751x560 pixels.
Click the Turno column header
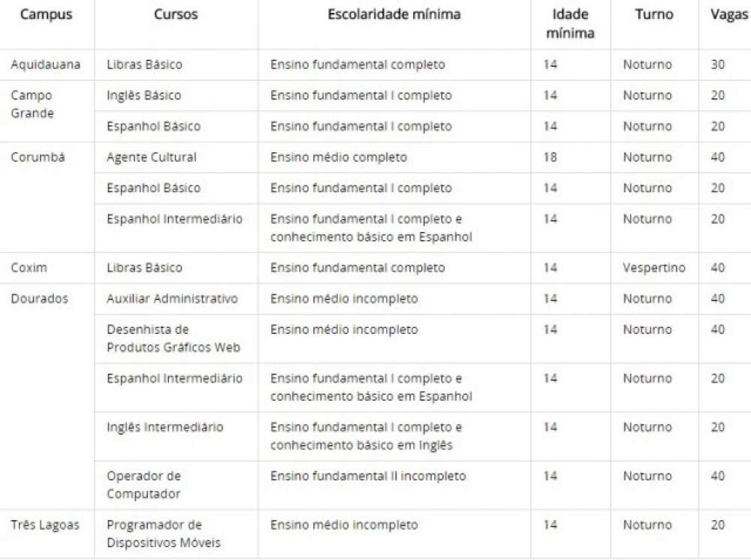[654, 14]
